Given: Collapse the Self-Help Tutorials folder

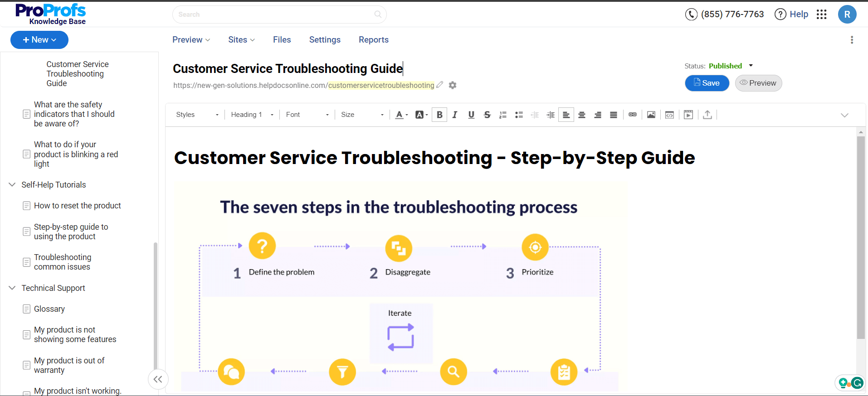Looking at the screenshot, I should [12, 184].
